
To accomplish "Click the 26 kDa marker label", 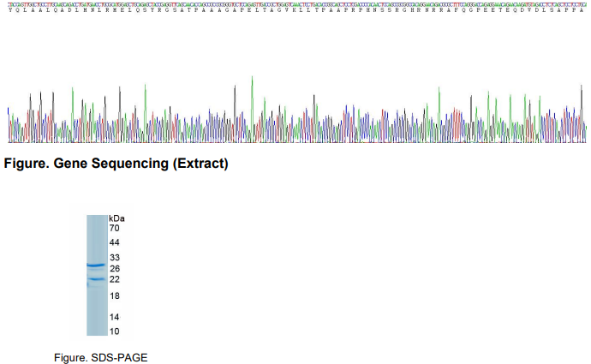I will [x=115, y=268].
